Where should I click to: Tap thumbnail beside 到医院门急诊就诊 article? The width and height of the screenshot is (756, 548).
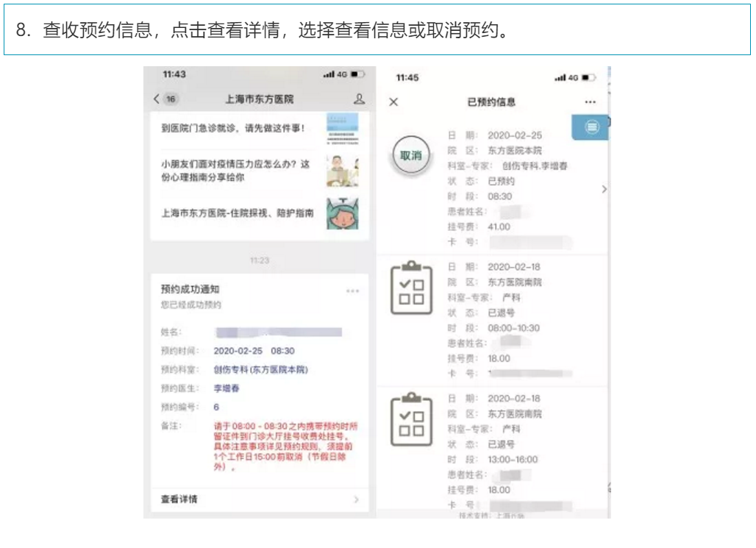342,129
